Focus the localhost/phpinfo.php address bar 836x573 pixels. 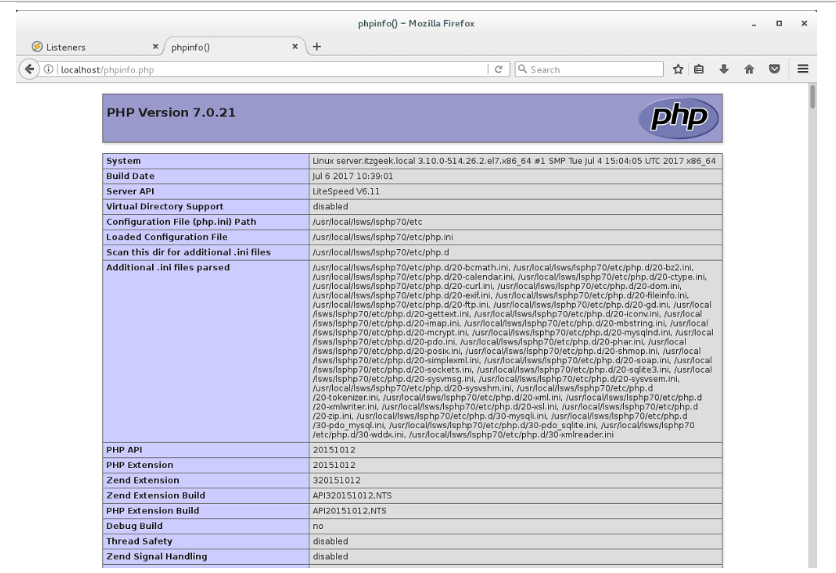[272, 69]
